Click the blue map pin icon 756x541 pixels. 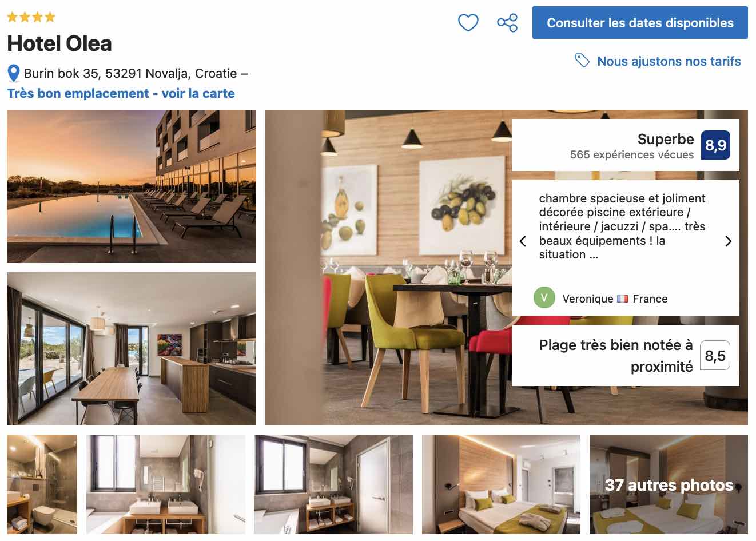[x=14, y=74]
